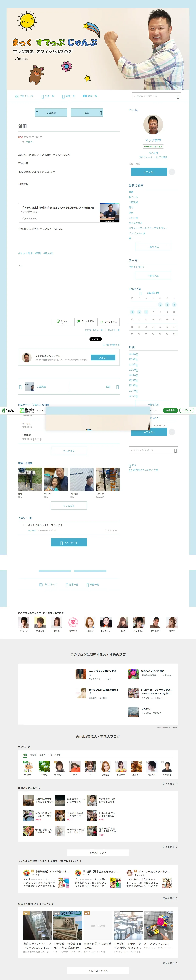
Task: Select the 急上昇 ranking tab
Action: pos(43,755)
